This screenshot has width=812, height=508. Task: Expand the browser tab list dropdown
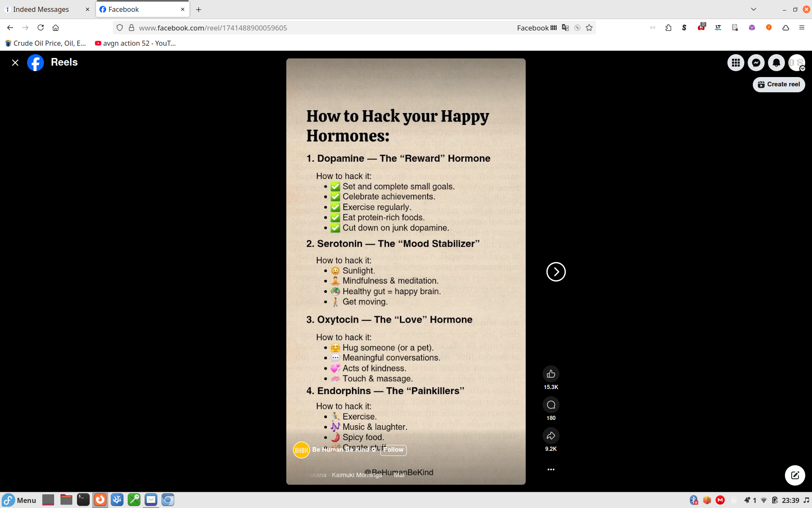pyautogui.click(x=753, y=9)
